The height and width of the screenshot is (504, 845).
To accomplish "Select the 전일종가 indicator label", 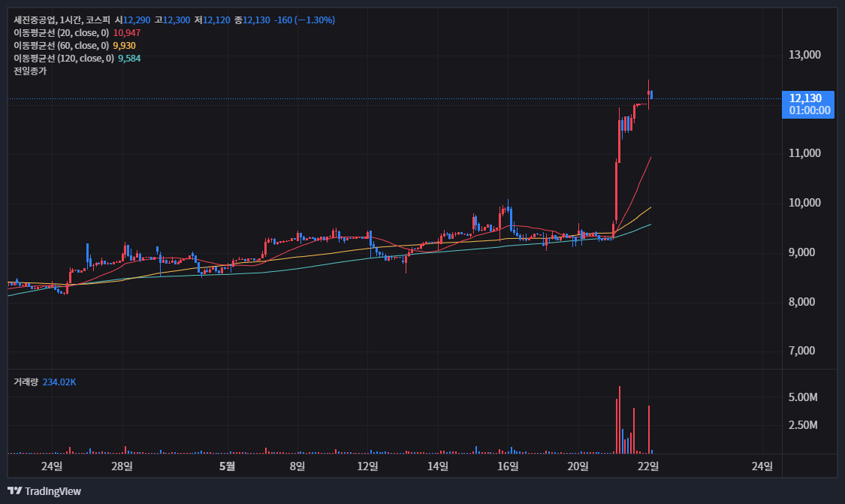I will (x=30, y=71).
